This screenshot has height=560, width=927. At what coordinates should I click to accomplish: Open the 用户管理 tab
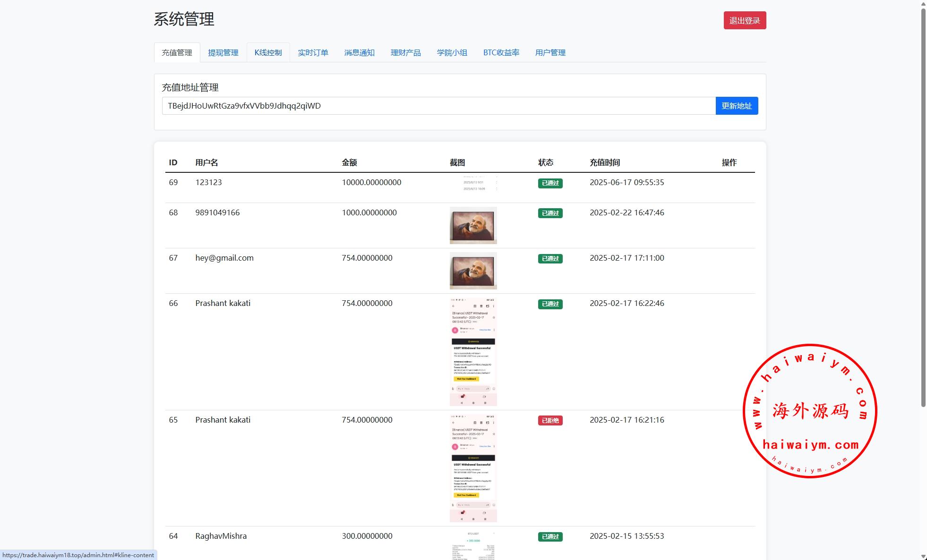point(550,52)
